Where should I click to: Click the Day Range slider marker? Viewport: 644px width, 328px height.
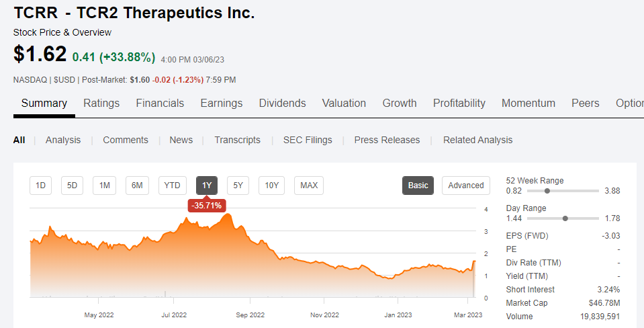pos(565,218)
